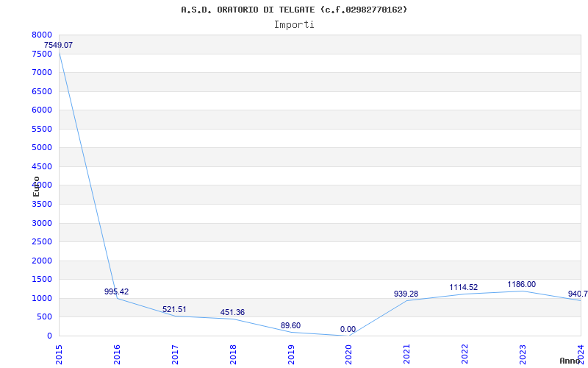Click the 939.28 data label
This screenshot has width=588, height=368.
coord(406,294)
